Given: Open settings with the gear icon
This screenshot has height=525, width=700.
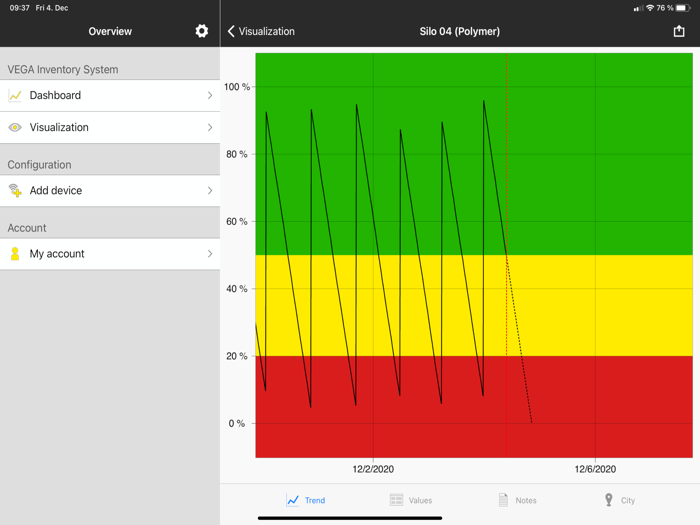Looking at the screenshot, I should tap(201, 31).
